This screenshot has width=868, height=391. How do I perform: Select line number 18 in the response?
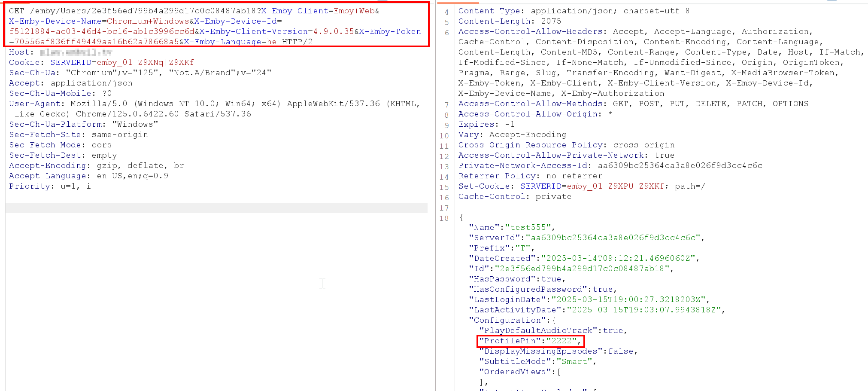click(x=445, y=218)
